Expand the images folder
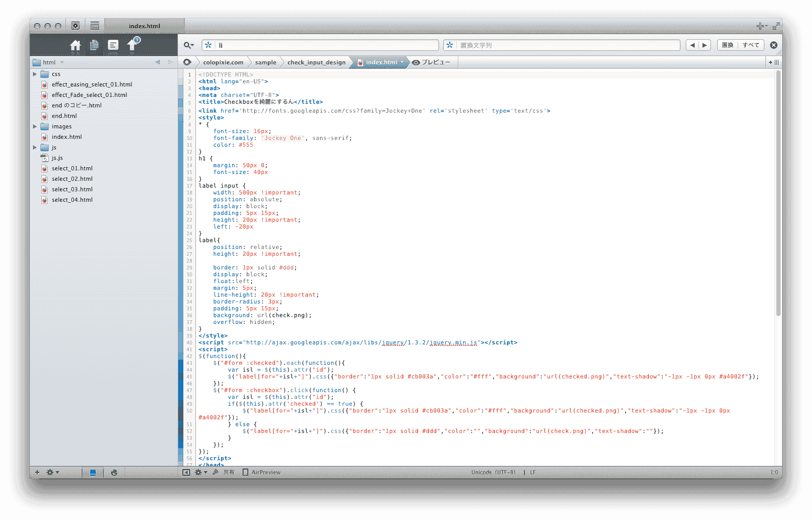The height and width of the screenshot is (520, 812). pos(35,126)
